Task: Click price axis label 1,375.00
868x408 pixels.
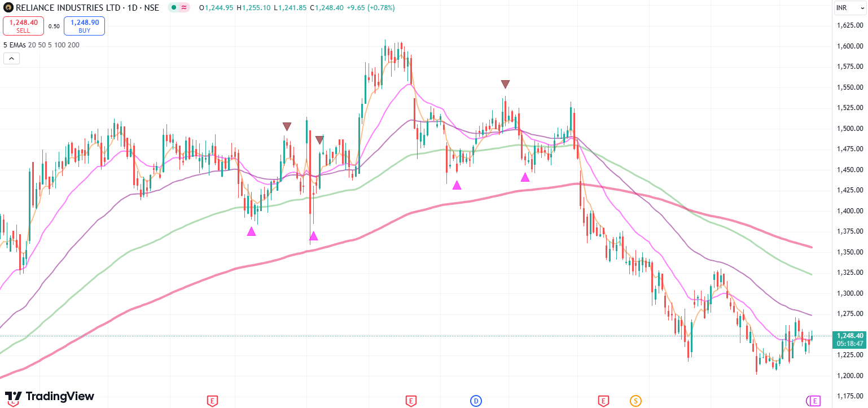Action: point(849,231)
